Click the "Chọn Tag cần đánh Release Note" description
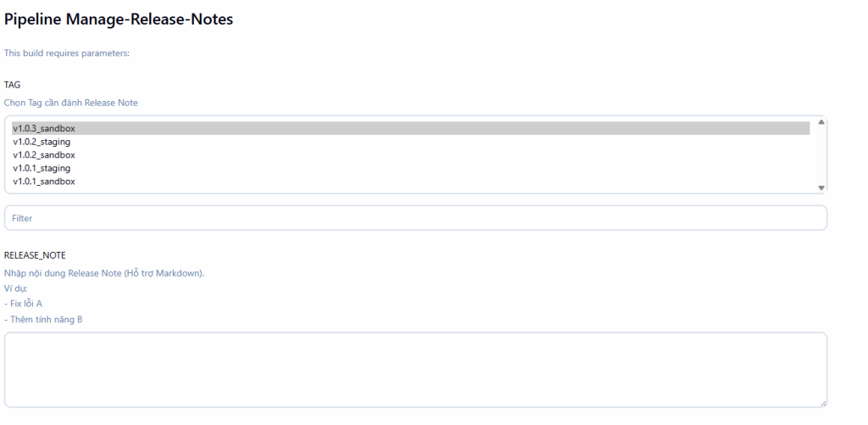The image size is (868, 425). coord(71,103)
